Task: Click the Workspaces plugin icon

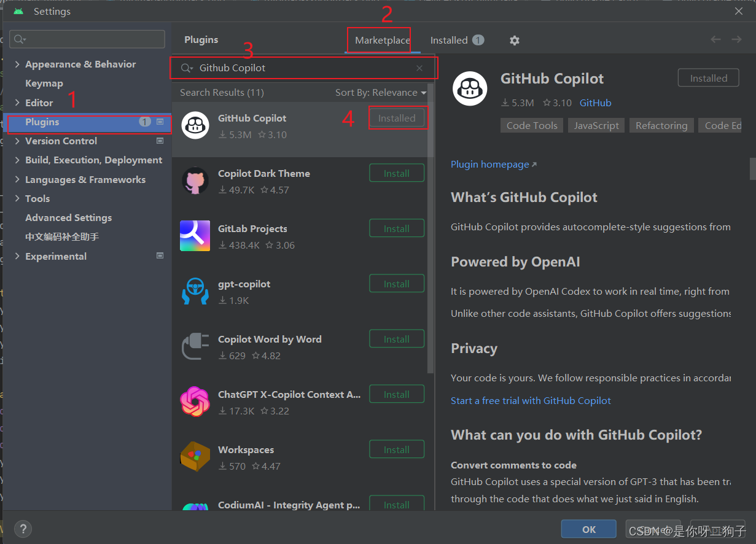Action: [195, 457]
